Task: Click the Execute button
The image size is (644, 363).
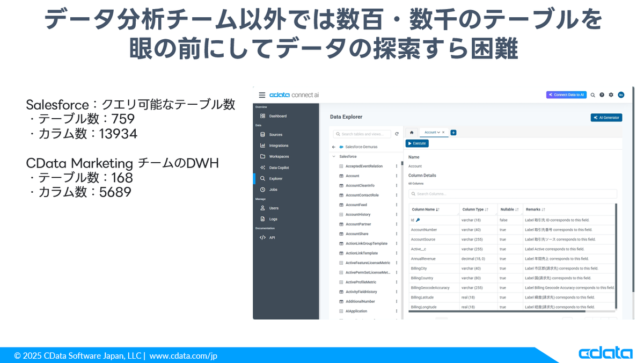Action: tap(417, 143)
